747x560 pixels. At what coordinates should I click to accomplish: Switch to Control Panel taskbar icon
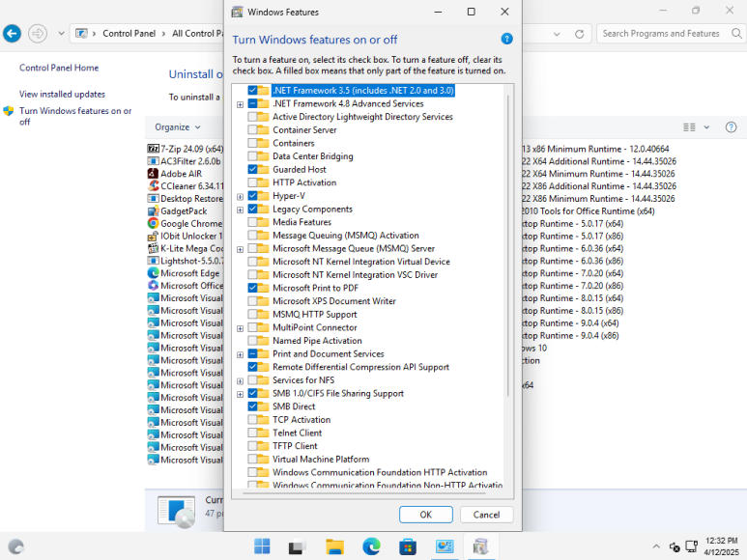[x=445, y=546]
